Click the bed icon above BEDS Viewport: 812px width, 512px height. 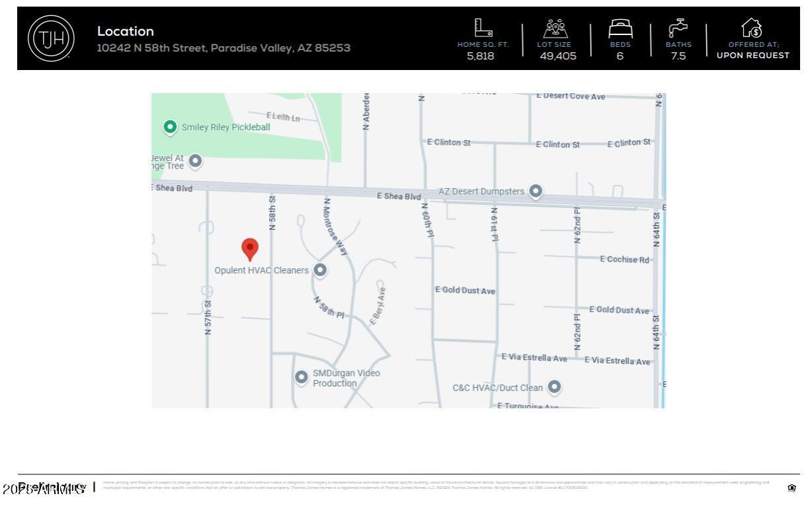coord(620,30)
